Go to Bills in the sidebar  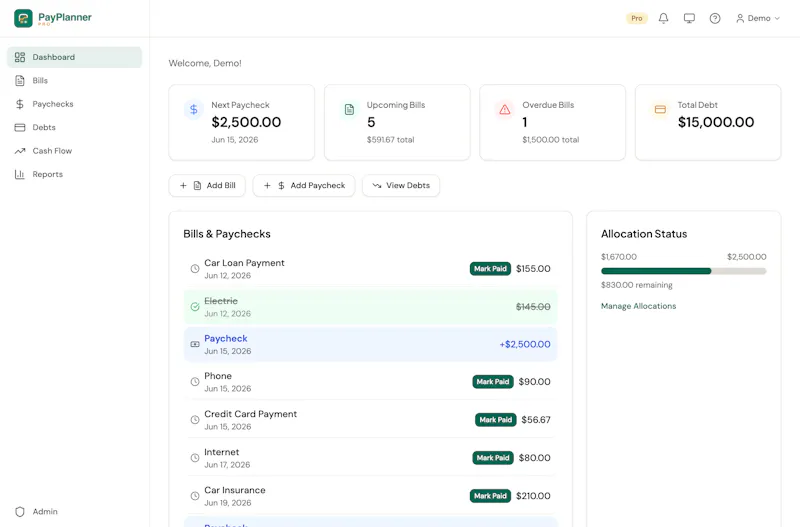tap(74, 81)
